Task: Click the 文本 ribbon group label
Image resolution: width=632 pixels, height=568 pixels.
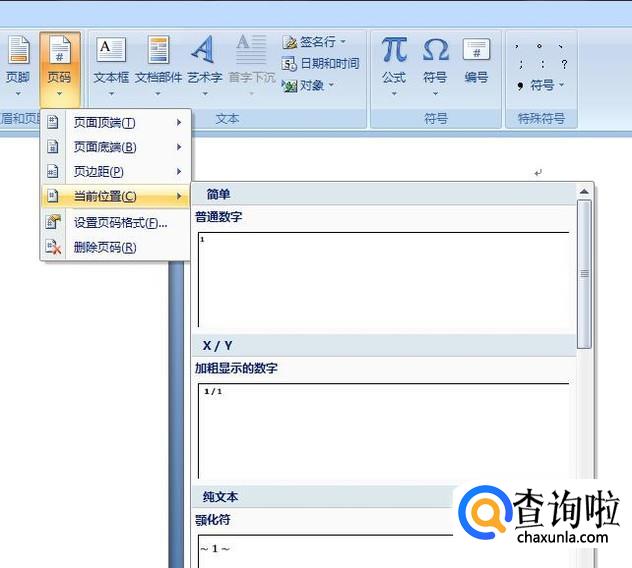Action: (x=228, y=119)
